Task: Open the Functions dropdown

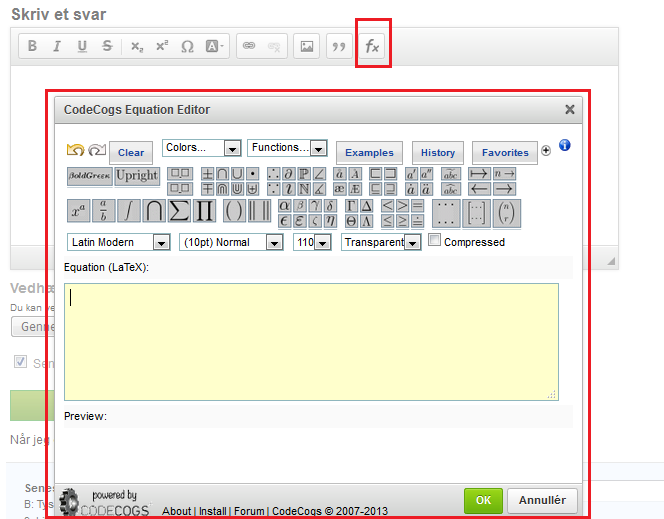Action: pos(287,148)
